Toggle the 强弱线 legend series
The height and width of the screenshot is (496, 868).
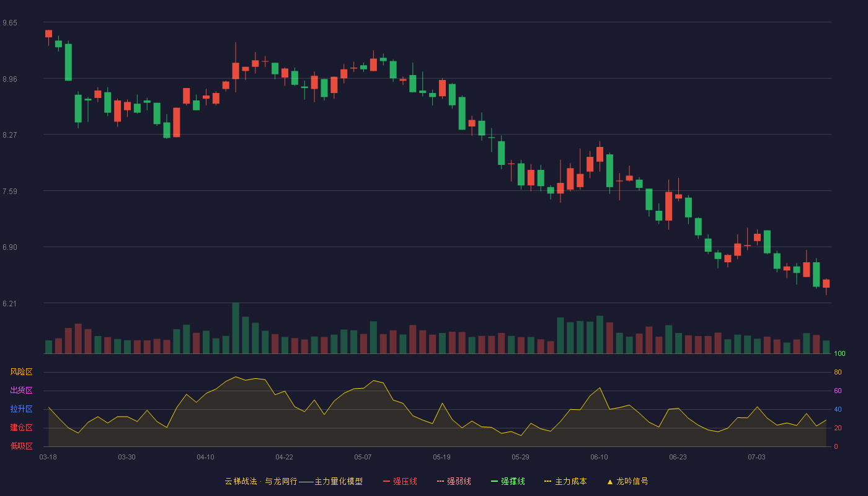454,481
